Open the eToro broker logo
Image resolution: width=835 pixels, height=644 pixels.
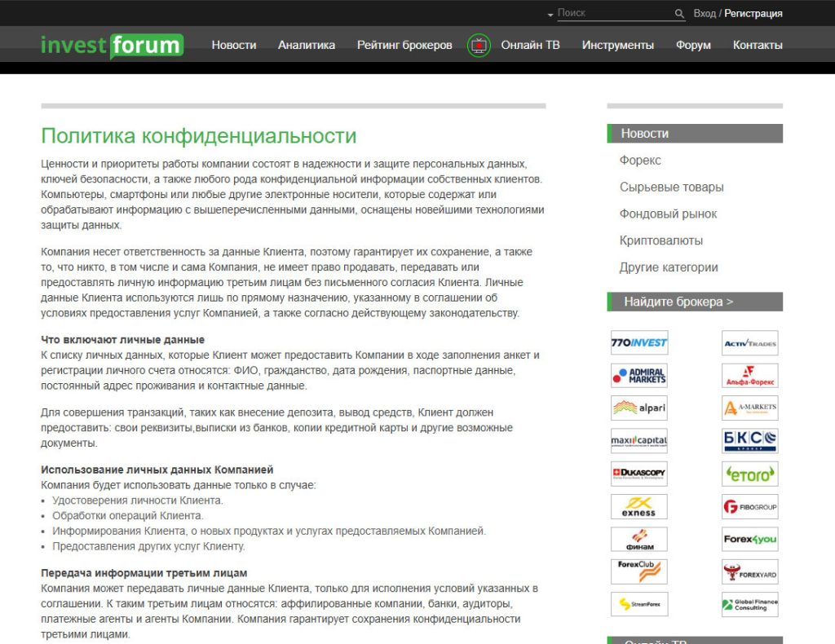pyautogui.click(x=749, y=474)
